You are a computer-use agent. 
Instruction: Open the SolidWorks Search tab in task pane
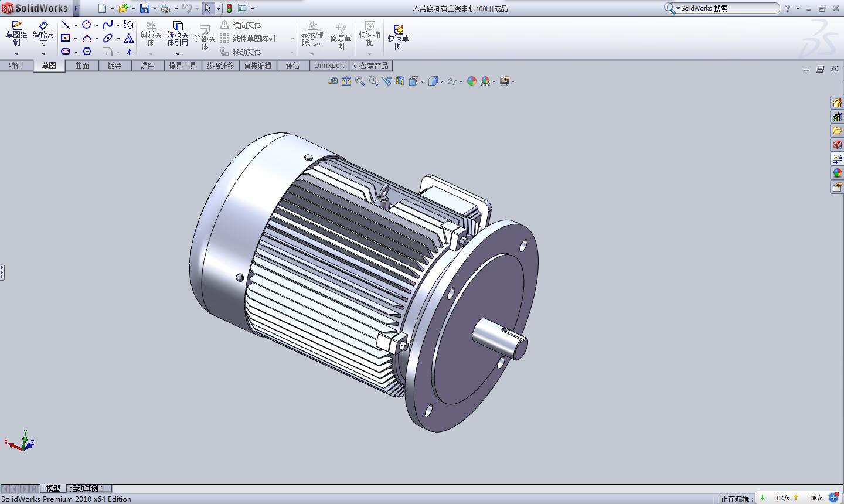pos(837,145)
